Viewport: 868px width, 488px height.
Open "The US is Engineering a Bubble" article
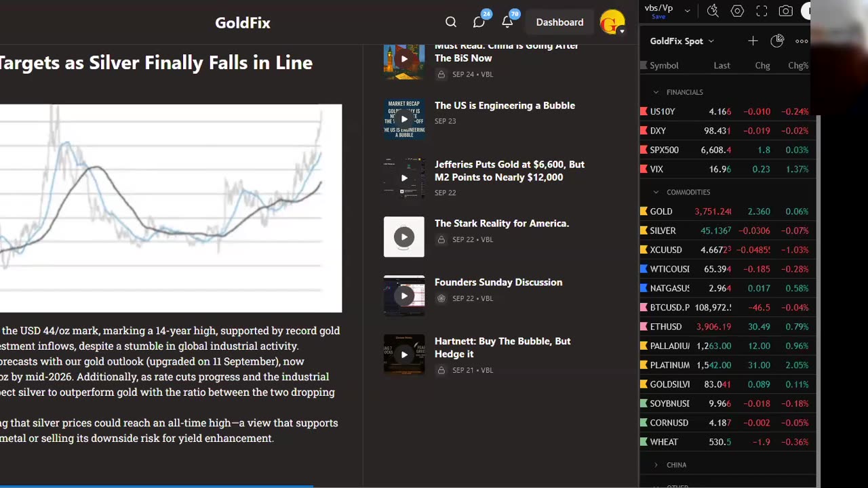coord(505,106)
